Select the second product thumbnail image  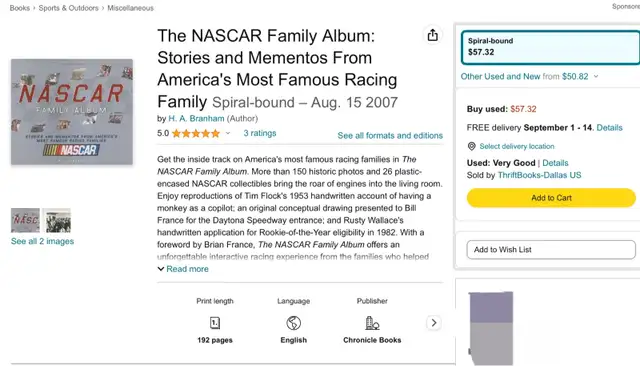click(57, 220)
